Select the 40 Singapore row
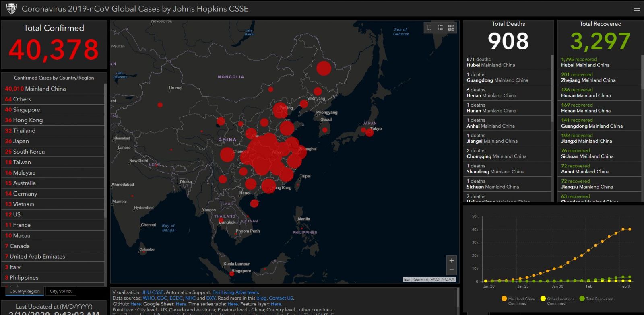 point(53,109)
